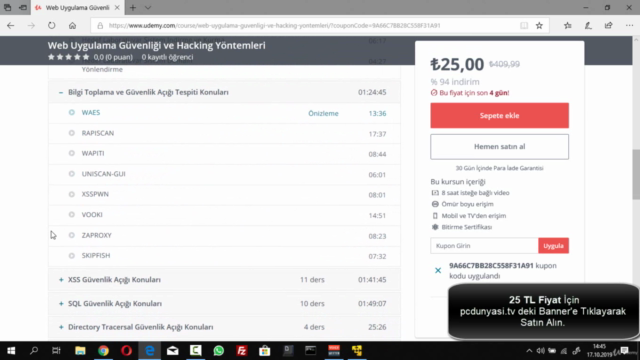Select the SKIPFISH lecture row

point(224,256)
